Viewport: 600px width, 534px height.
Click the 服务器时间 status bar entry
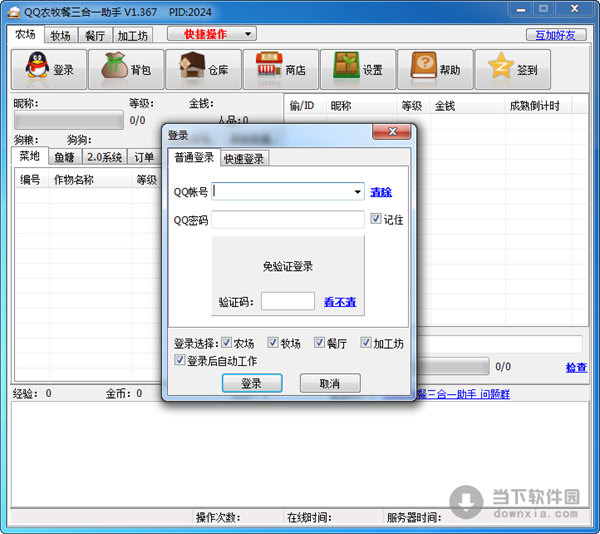click(x=414, y=518)
